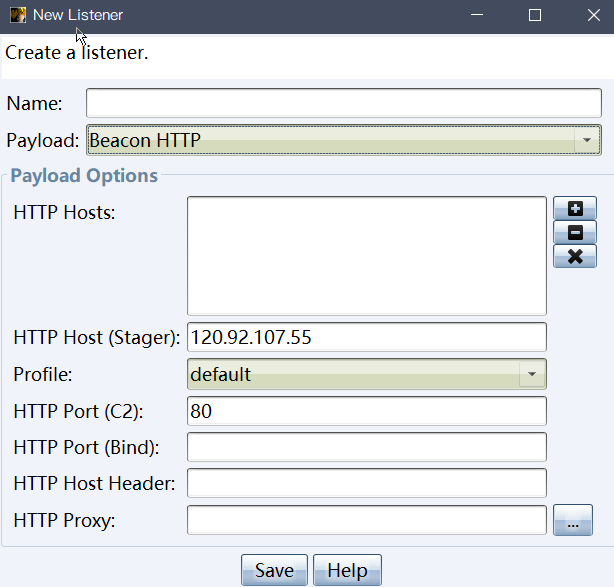Click the minus icon to remove host
Viewport: 614px width, 587px height.
pyautogui.click(x=574, y=232)
